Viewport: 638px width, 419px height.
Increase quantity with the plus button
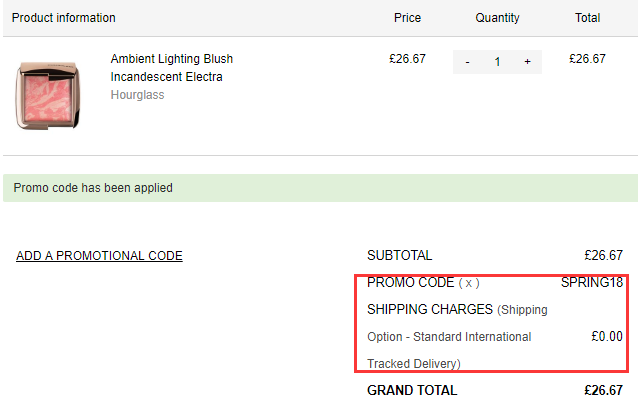[527, 62]
